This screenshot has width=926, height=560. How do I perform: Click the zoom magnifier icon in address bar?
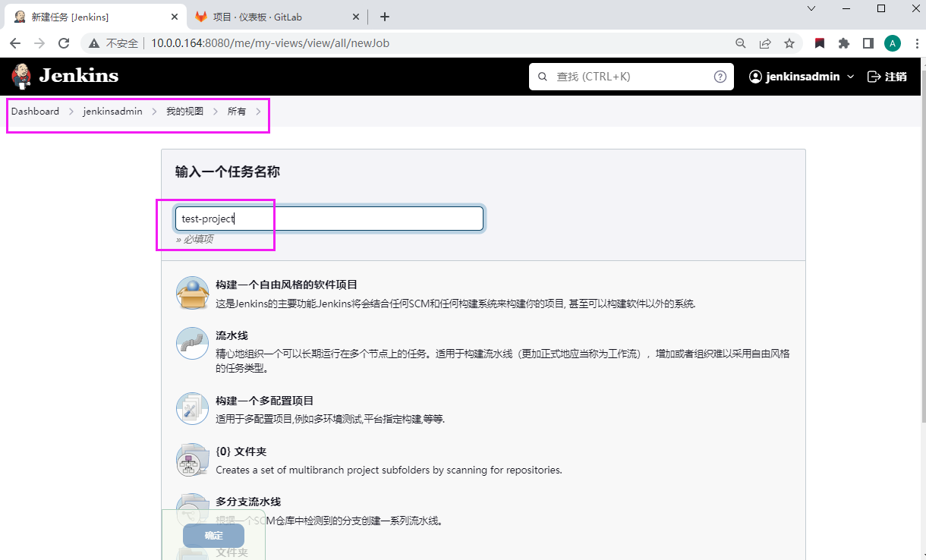point(741,43)
